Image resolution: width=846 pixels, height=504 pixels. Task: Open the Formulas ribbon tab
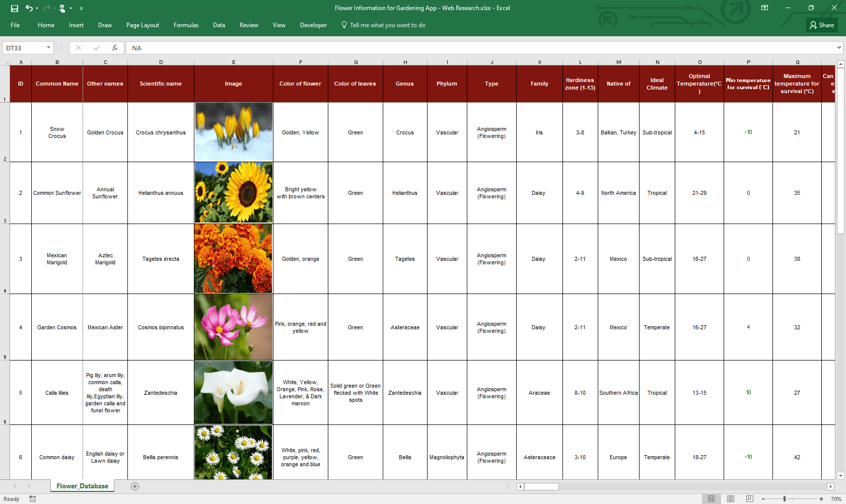pyautogui.click(x=186, y=25)
